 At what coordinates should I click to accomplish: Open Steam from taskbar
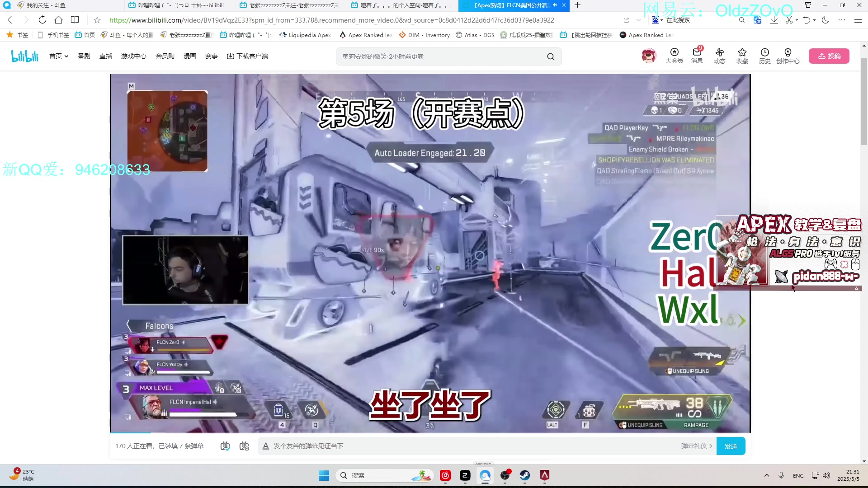point(524,475)
